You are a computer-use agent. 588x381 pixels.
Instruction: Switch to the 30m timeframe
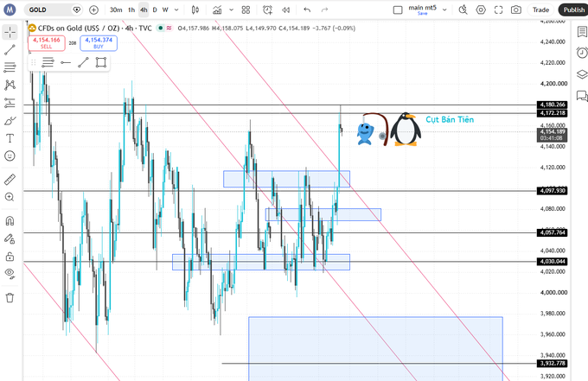pos(116,10)
